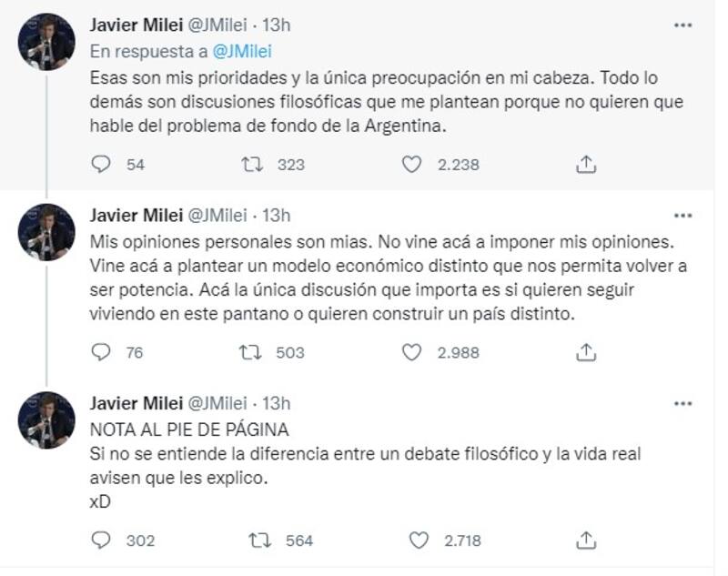Open more options on the third tweet
This screenshot has height=576, width=728.
click(682, 404)
